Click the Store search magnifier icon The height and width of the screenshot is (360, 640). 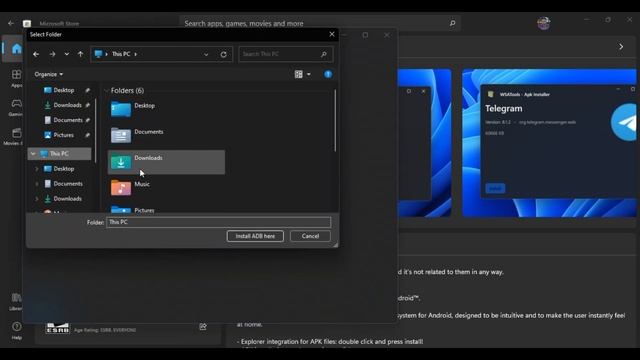(452, 23)
